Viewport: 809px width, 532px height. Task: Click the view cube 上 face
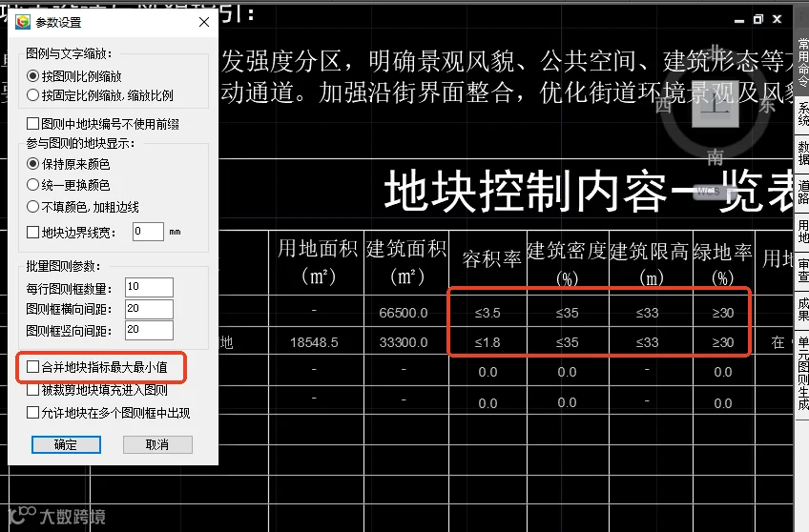(x=716, y=105)
